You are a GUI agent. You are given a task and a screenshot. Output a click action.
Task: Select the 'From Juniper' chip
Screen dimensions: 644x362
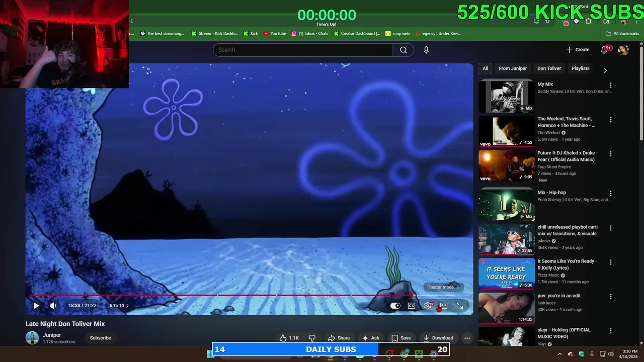(513, 68)
